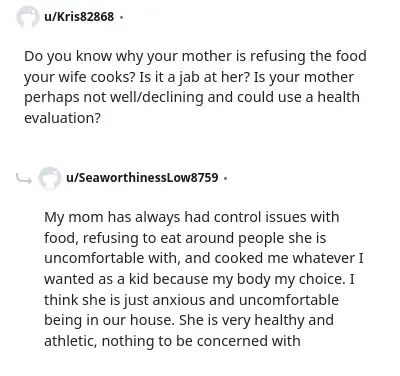Viewport: 400px width, 376px height.
Task: Click the line "My mom has always had control"
Action: coord(192,217)
